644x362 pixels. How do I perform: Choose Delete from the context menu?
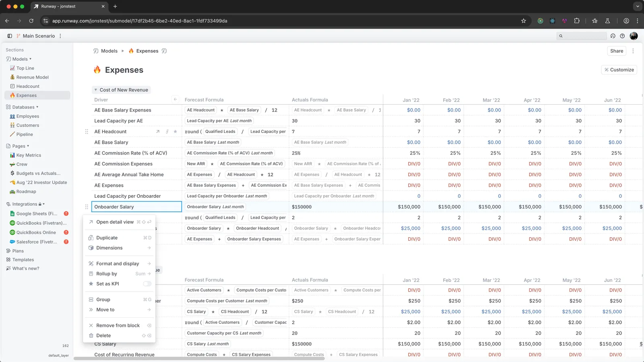coord(119,335)
